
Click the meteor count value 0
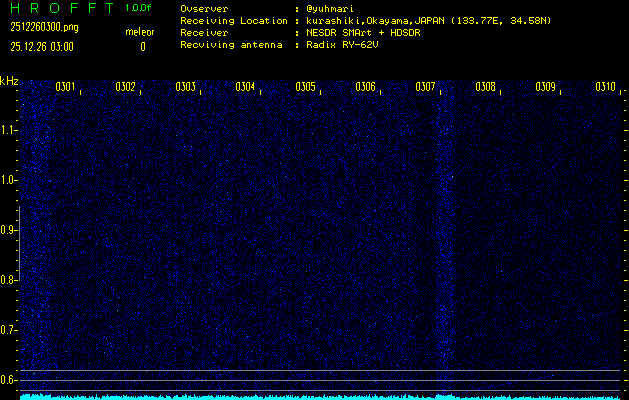143,47
